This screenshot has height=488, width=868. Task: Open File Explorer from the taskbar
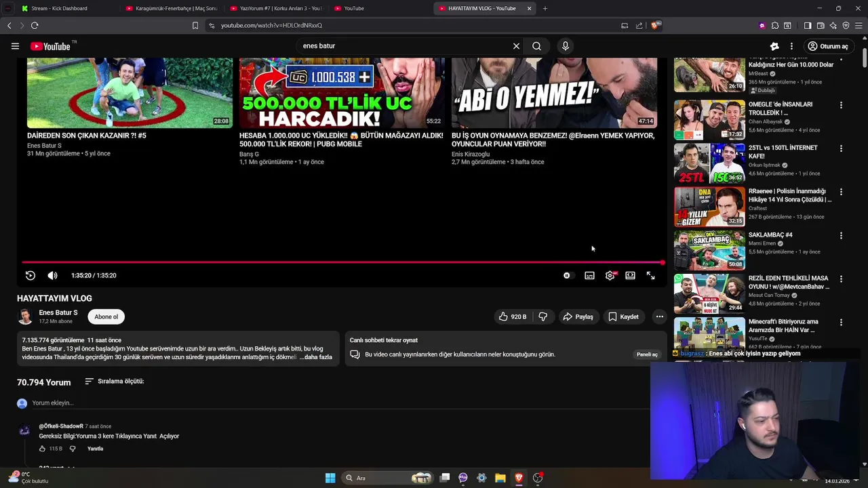pyautogui.click(x=500, y=478)
